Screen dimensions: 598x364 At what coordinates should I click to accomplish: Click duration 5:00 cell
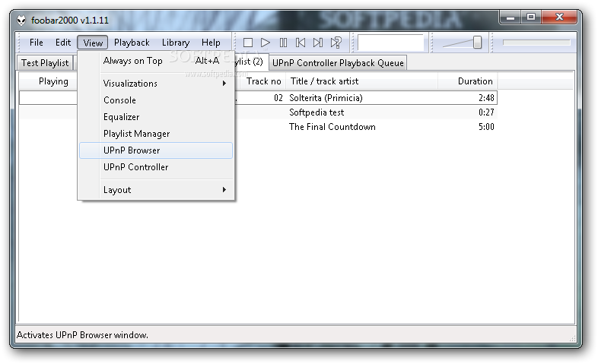(x=486, y=127)
